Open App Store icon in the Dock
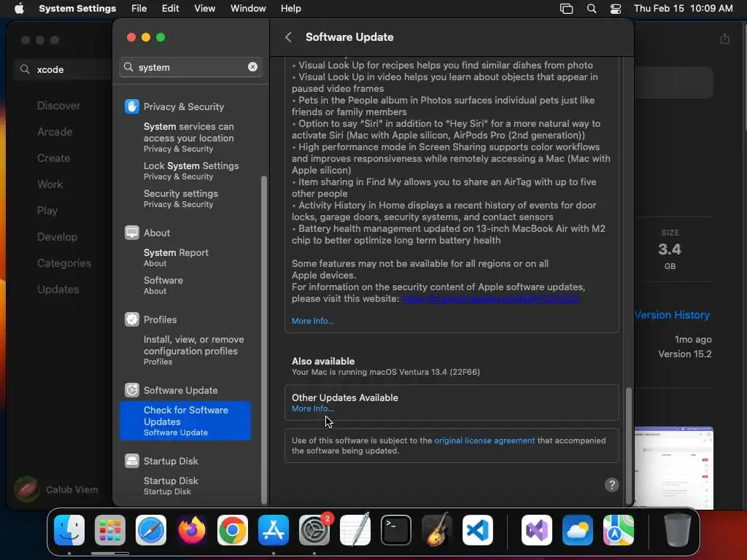Screen dimensions: 747x560 pos(274,530)
